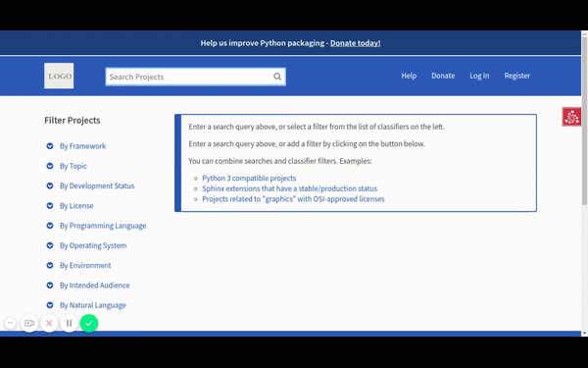Open graphics with OSI-approved licenses link
Image resolution: width=588 pixels, height=368 pixels.
click(x=293, y=199)
